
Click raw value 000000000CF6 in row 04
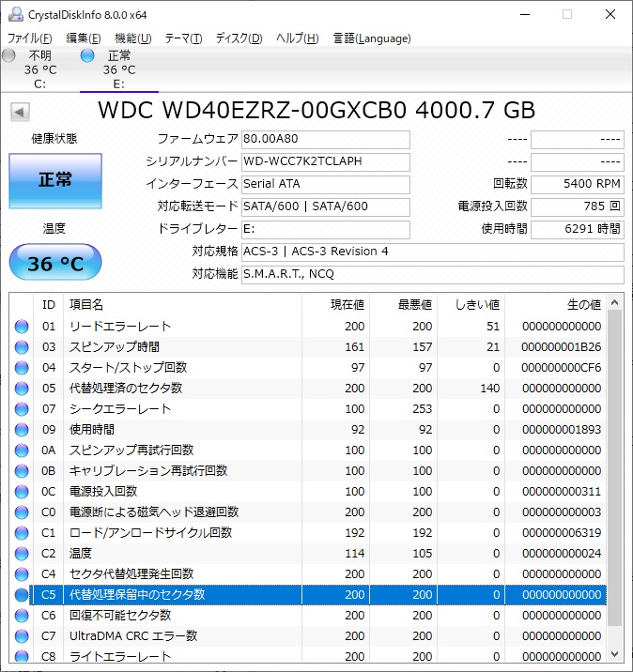[562, 368]
